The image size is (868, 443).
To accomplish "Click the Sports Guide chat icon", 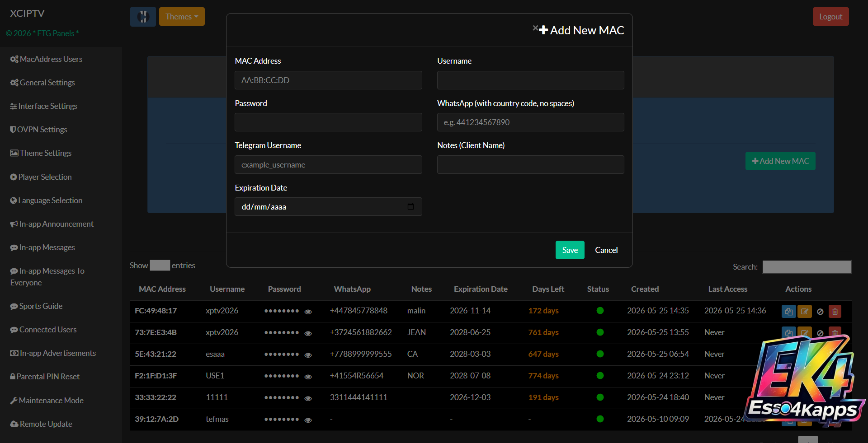I will coord(14,306).
